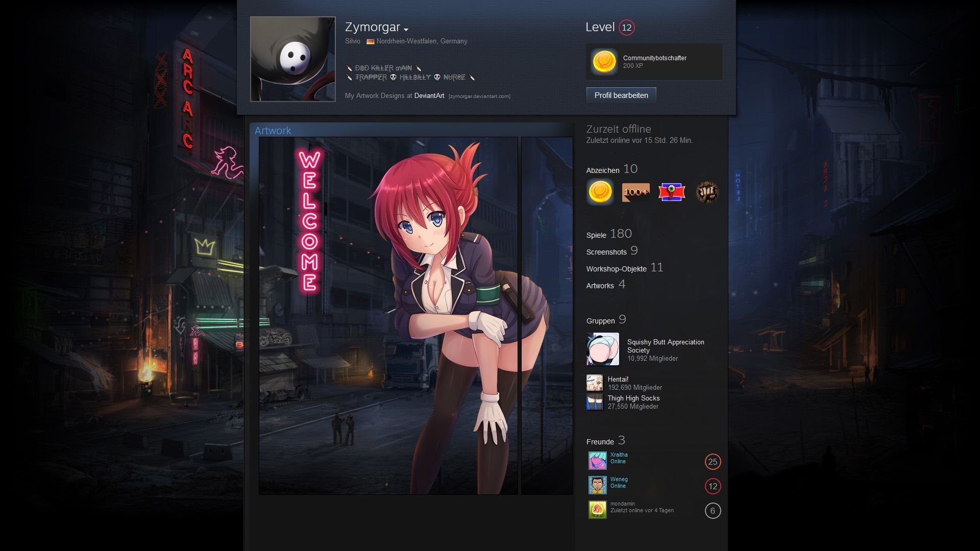980x551 pixels.
Task: Click the Thigh High Socks group avatar
Action: click(595, 402)
